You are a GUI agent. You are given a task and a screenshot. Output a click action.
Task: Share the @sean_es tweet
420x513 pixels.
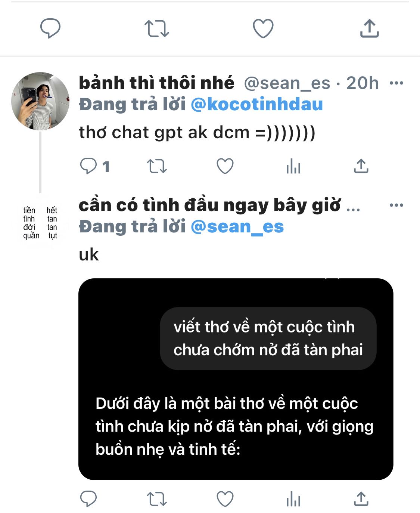point(361,166)
